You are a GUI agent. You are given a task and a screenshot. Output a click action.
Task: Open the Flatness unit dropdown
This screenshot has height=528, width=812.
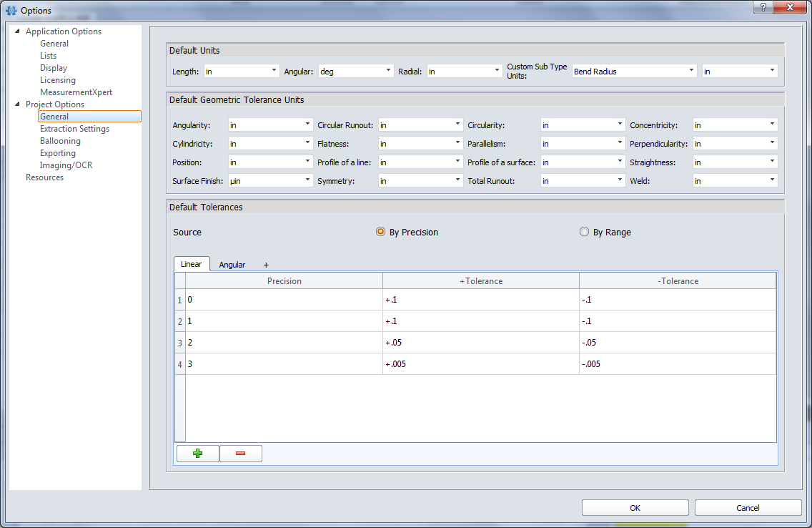(x=420, y=144)
